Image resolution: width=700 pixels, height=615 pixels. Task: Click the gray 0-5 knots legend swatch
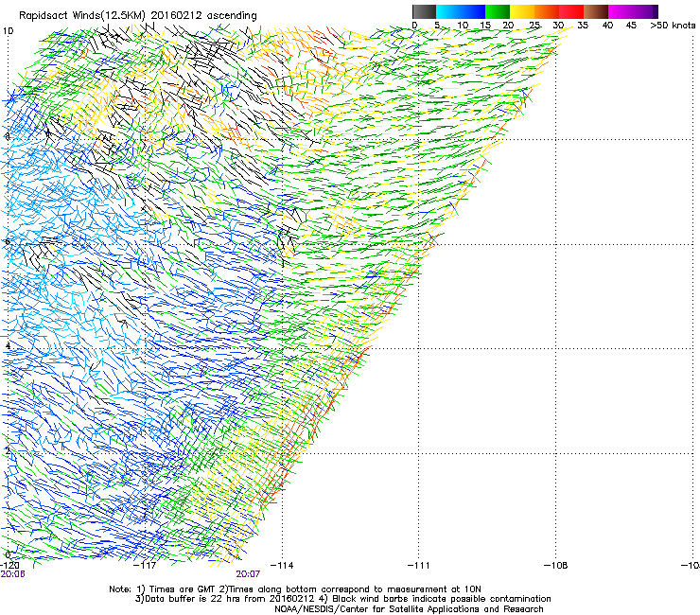click(424, 11)
